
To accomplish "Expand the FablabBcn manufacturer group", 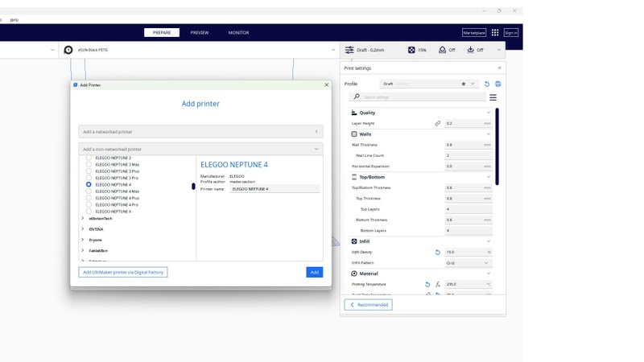I will 83,250.
